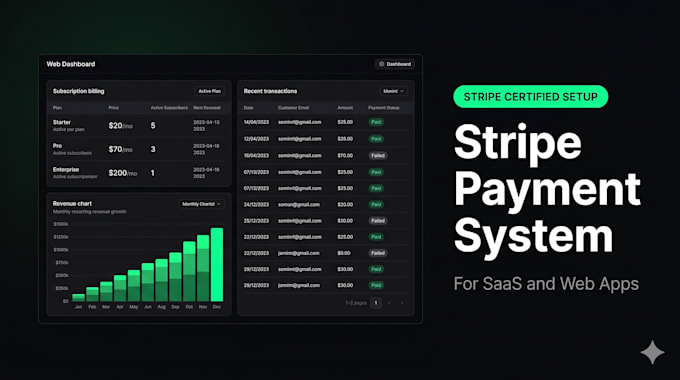
Task: Click the $200/mo price
Action: [123, 173]
